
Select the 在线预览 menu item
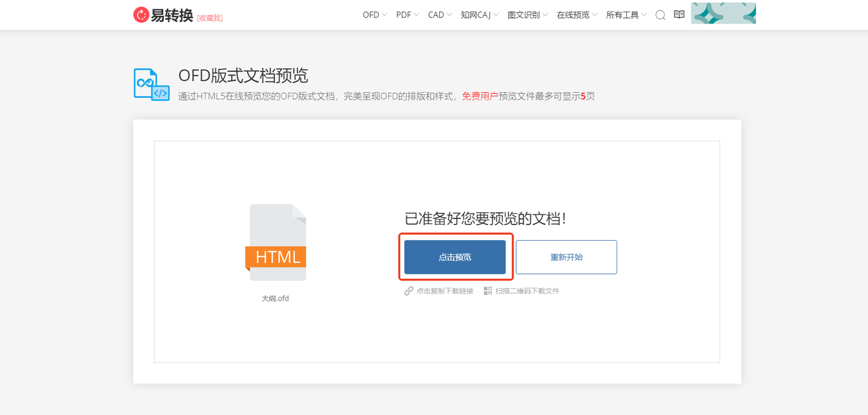tap(573, 14)
